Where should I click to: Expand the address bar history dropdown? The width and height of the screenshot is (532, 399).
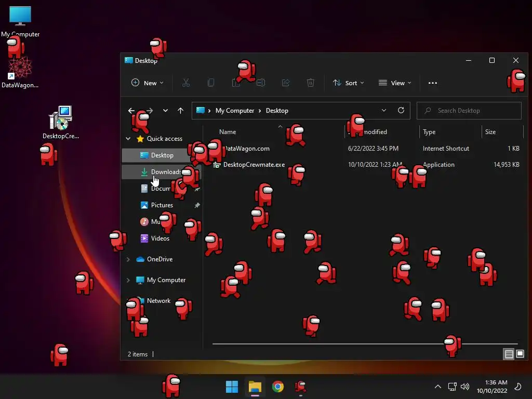click(x=384, y=110)
